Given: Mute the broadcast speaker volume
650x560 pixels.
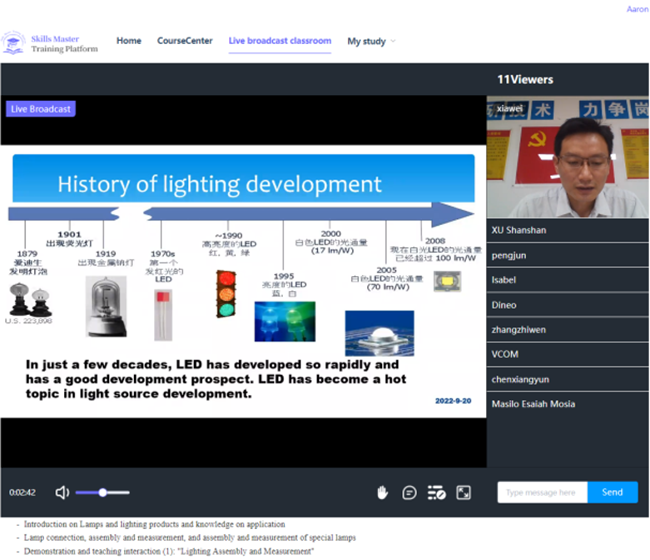Looking at the screenshot, I should pyautogui.click(x=62, y=492).
